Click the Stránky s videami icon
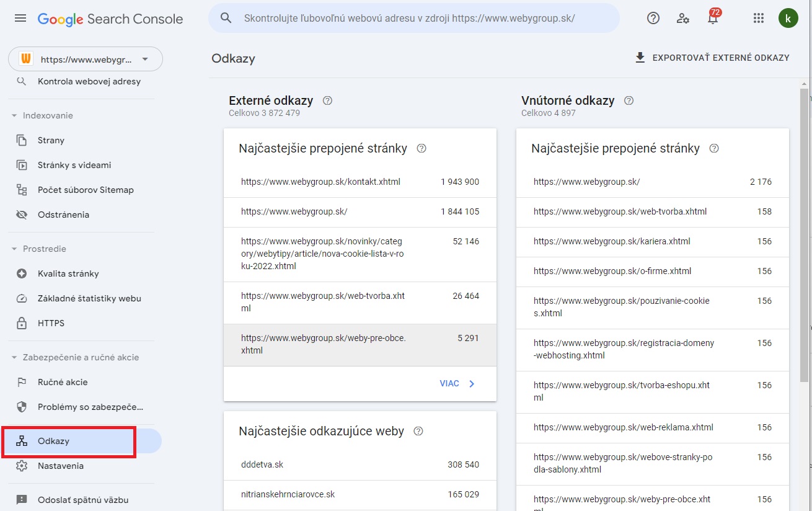Screen dimensions: 812x511 tap(22, 165)
